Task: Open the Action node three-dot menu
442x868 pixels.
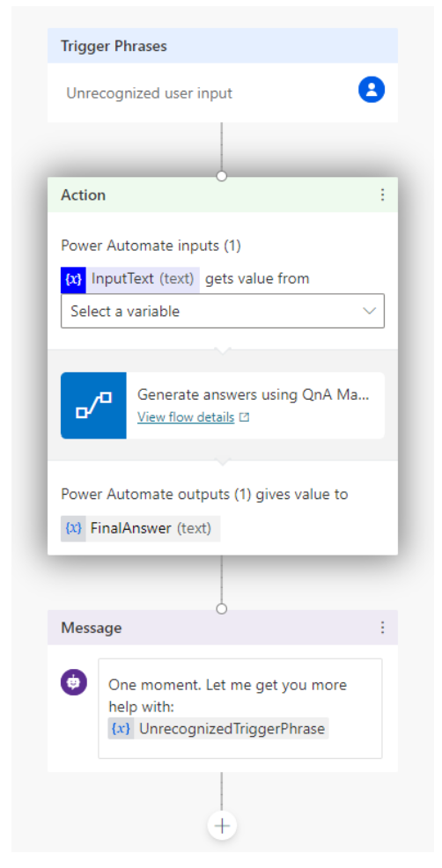Action: pos(382,195)
